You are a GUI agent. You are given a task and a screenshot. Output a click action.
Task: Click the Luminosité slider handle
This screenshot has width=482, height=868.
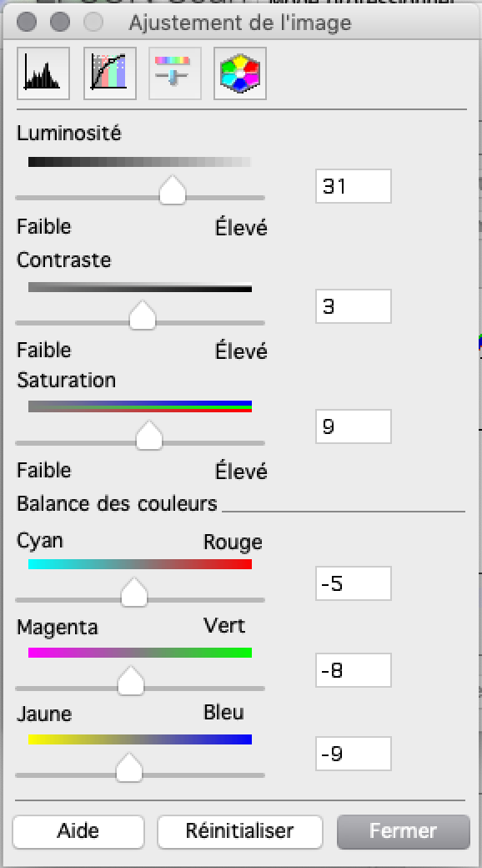172,190
